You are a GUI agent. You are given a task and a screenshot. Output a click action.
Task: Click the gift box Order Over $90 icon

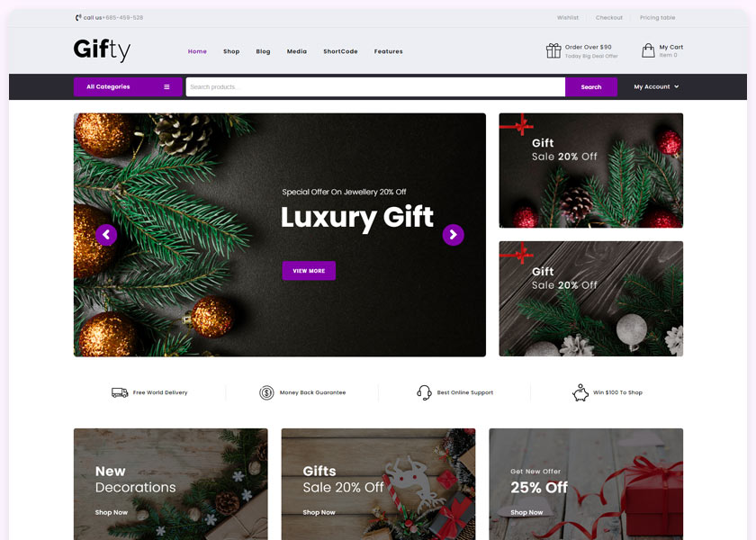tap(553, 50)
